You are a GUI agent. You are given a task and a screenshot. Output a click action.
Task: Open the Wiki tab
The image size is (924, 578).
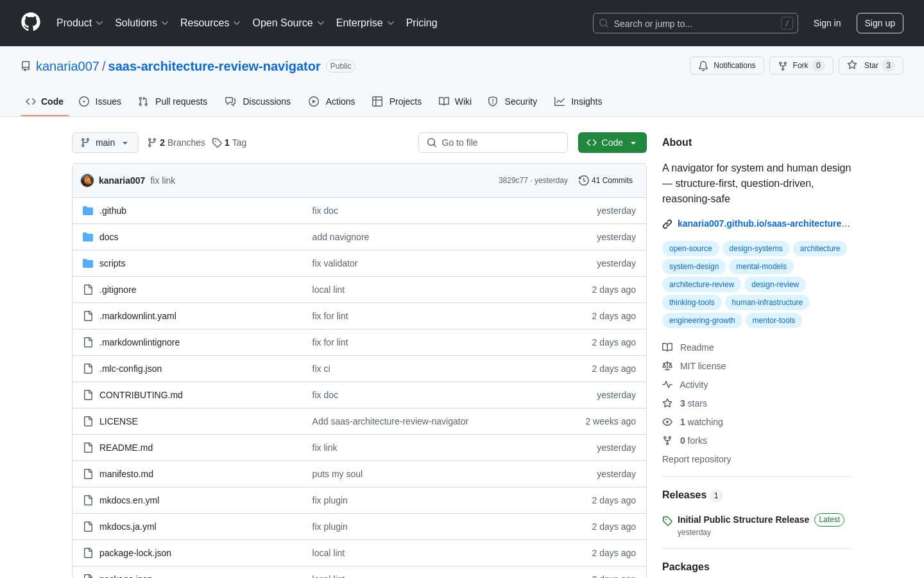[455, 101]
